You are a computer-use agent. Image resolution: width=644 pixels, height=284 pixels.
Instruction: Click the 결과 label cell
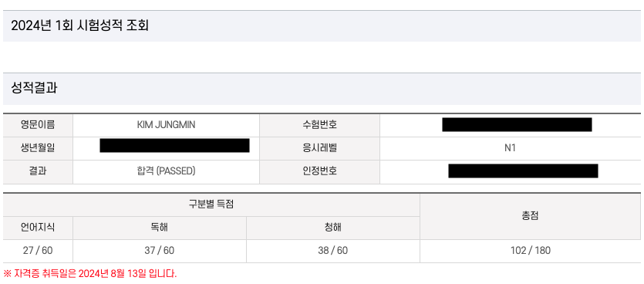[38, 172]
